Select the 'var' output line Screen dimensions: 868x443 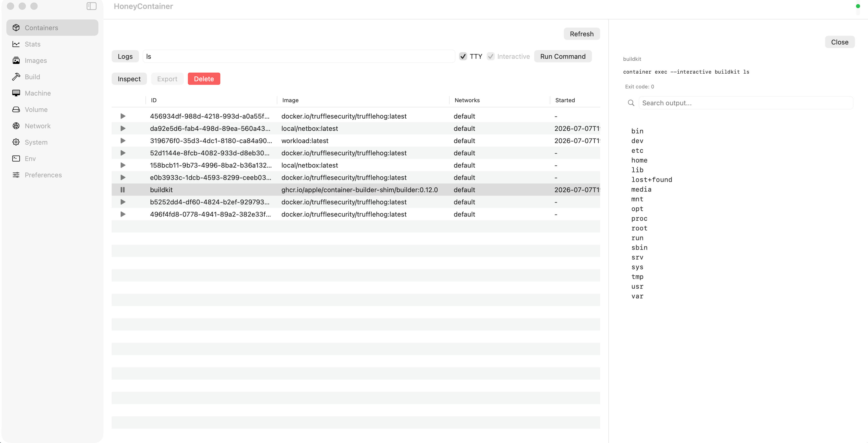[637, 296]
